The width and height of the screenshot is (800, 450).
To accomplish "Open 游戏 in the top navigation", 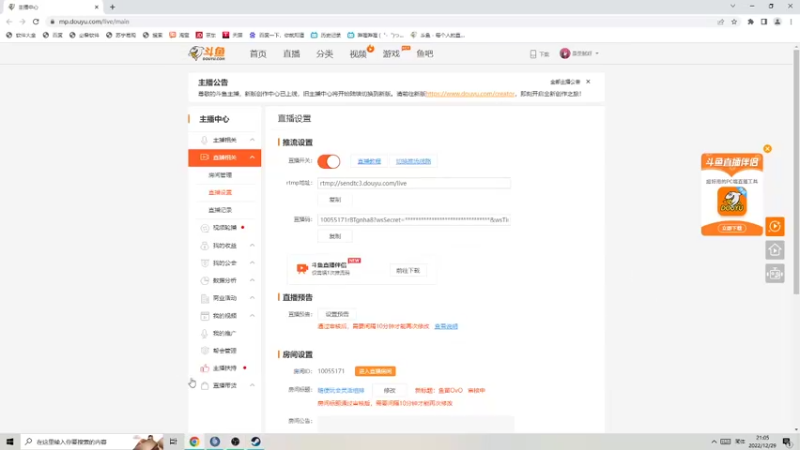I will [391, 54].
